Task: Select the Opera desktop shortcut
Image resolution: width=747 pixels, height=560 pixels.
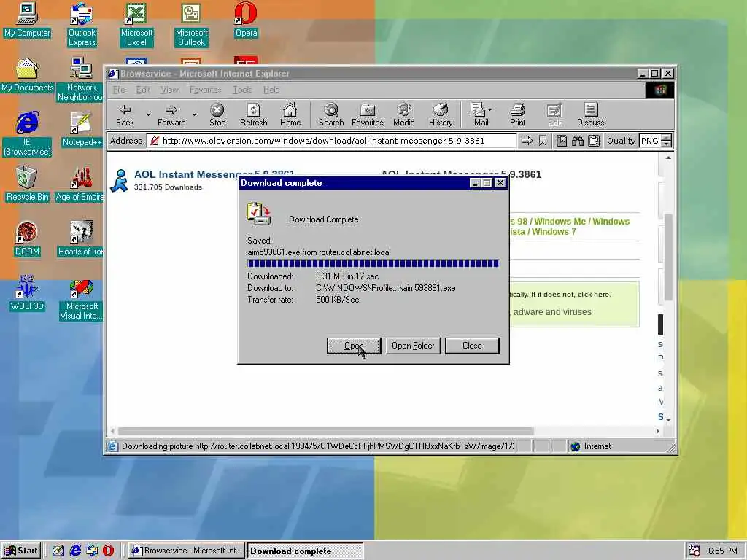Action: (x=246, y=20)
